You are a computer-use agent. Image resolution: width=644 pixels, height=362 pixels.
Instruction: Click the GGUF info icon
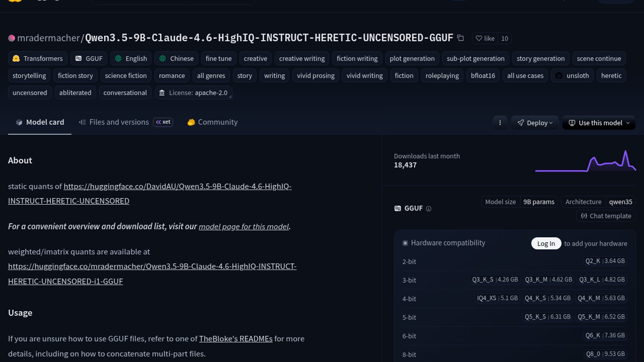pyautogui.click(x=428, y=208)
